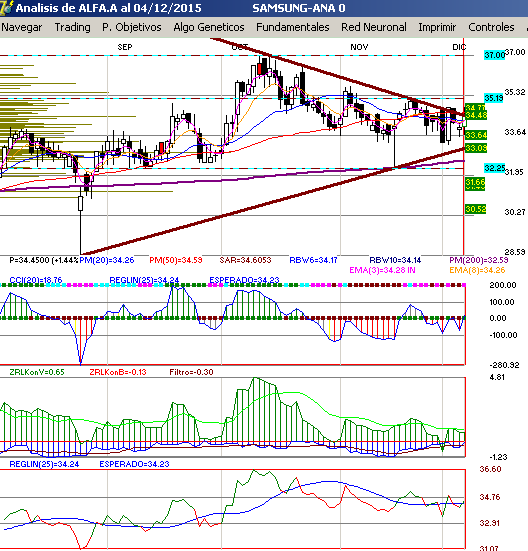528x551 pixels.
Task: Click the PM(50)=34.59 indicator label
Action: click(x=176, y=260)
